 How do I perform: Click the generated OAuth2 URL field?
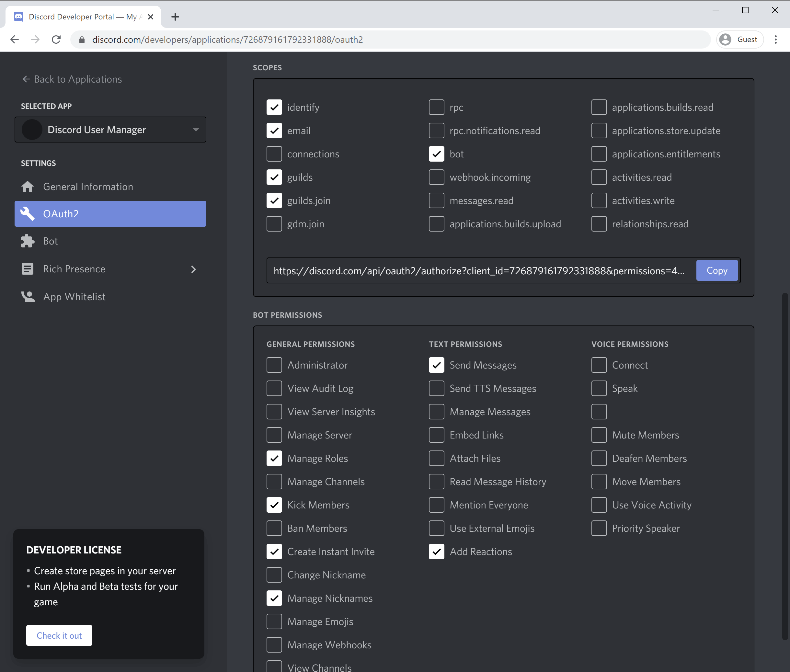point(479,270)
